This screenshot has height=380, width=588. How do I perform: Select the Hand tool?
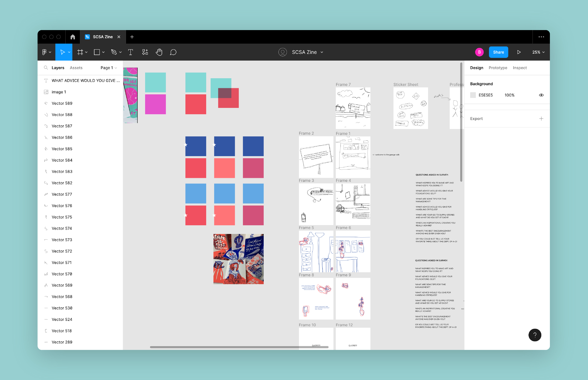click(159, 52)
